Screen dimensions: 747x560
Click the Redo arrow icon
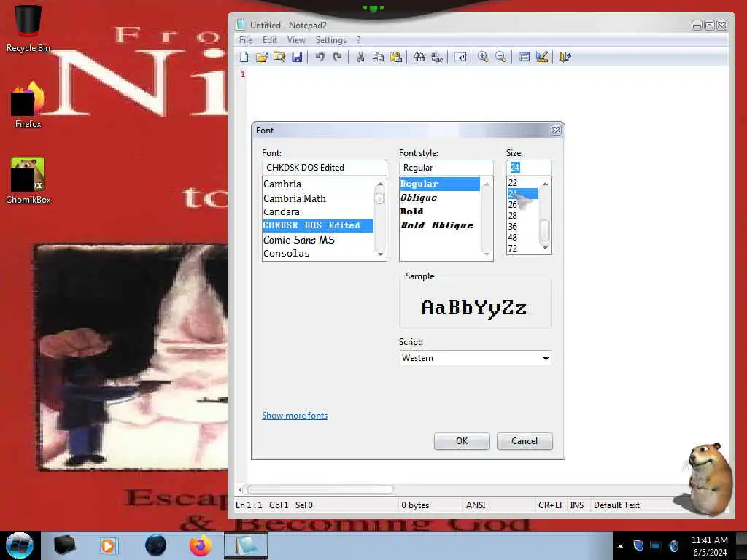(337, 57)
